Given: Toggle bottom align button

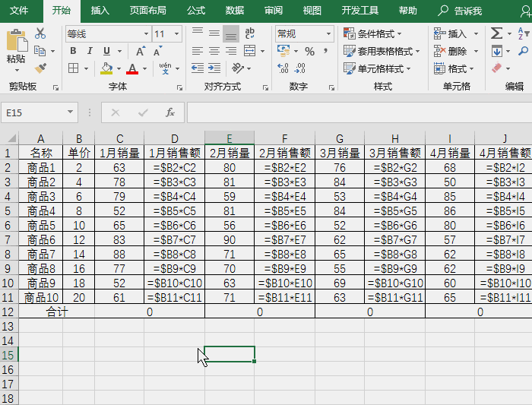Looking at the screenshot, I should click(231, 33).
